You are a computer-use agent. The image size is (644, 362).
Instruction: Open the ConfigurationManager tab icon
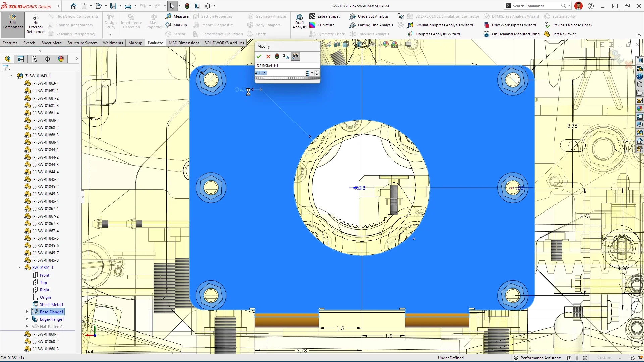pos(34,59)
